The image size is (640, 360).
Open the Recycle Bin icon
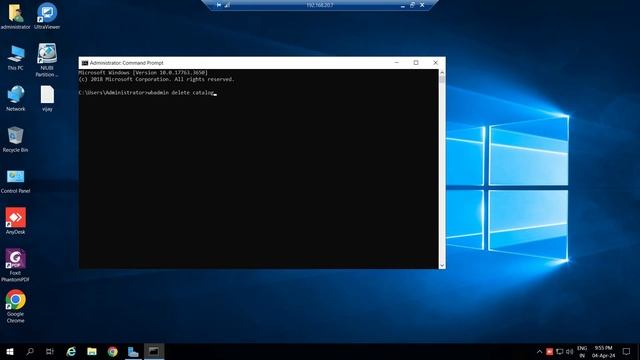pos(16,139)
